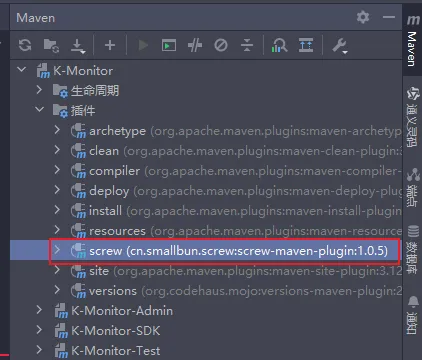The width and height of the screenshot is (422, 360).
Task: Open the 通知 sidebar tab
Action: click(x=413, y=314)
